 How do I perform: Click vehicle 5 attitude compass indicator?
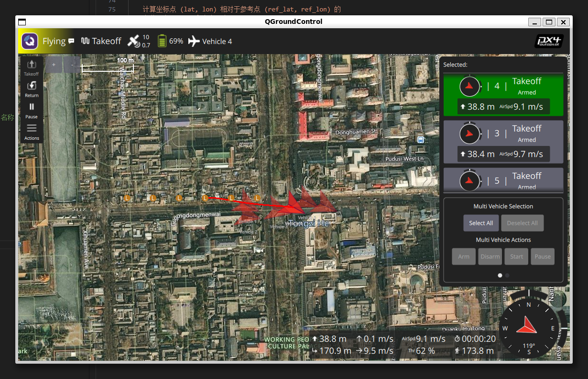470,181
